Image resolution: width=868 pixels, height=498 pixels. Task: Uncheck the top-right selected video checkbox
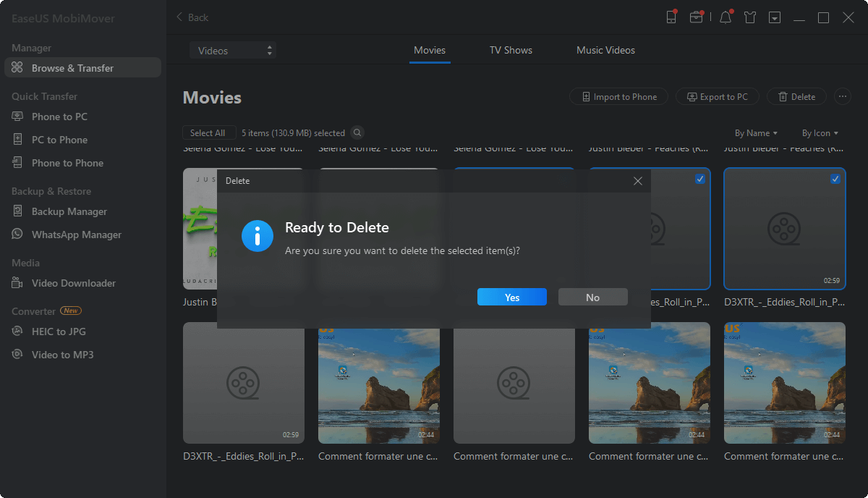(x=835, y=179)
